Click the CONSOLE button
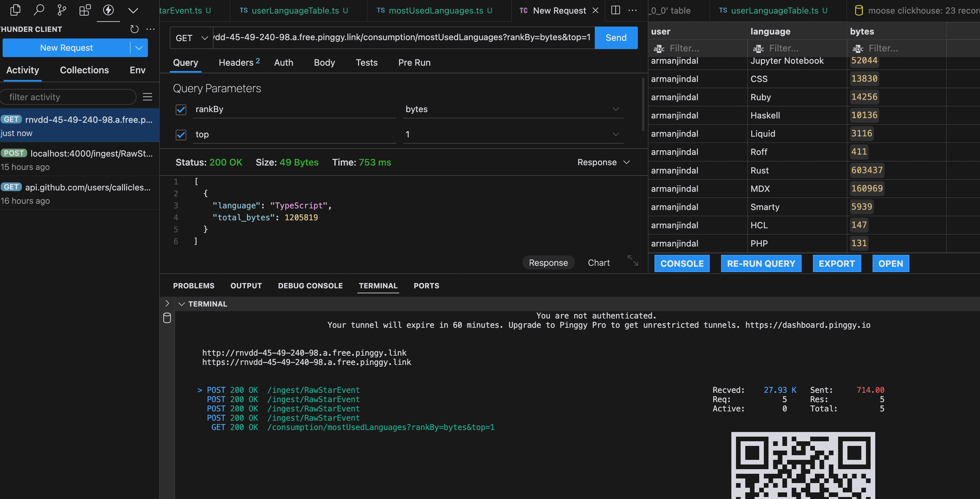The image size is (980, 499). point(682,264)
